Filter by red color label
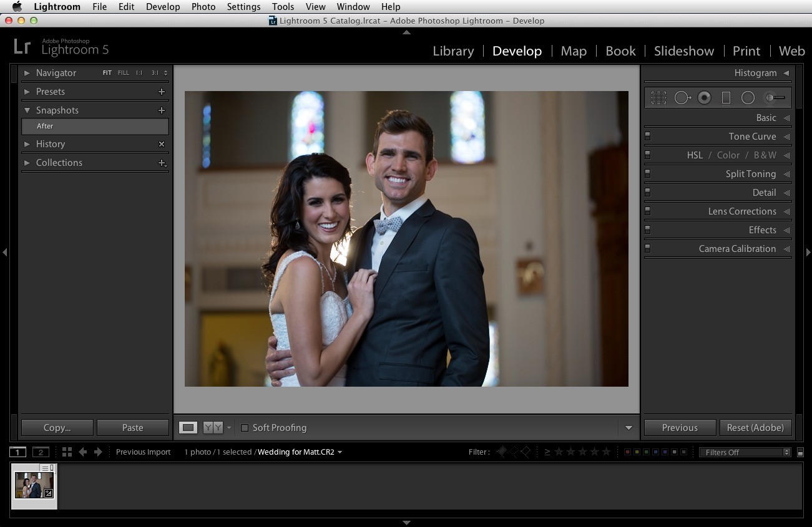The height and width of the screenshot is (527, 812). tap(627, 452)
